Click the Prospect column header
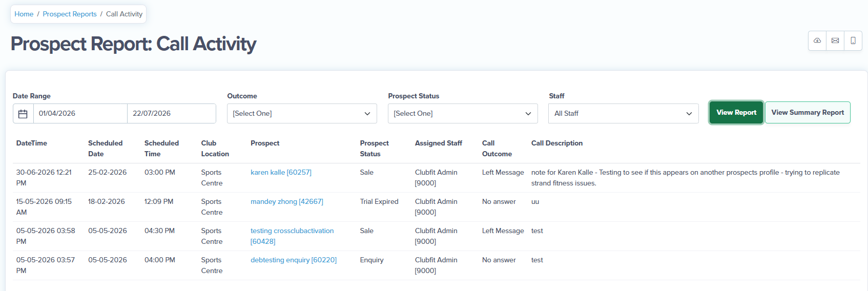Viewport: 868px width, 291px height. tap(265, 143)
